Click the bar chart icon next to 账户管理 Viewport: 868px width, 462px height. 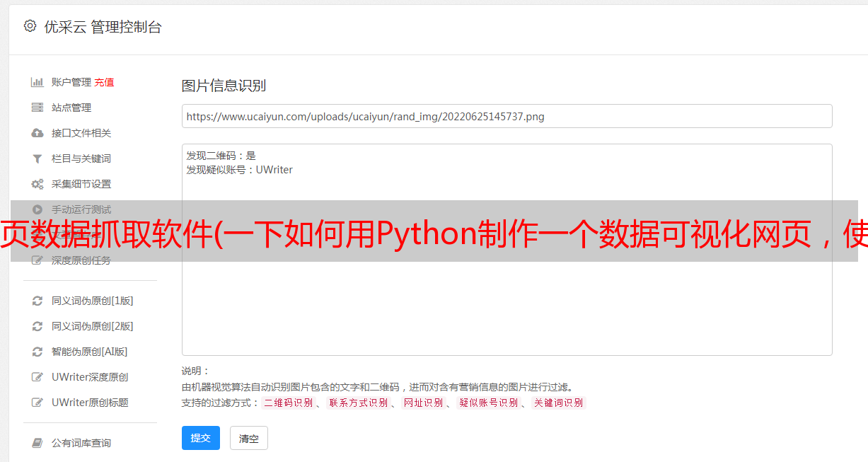pyautogui.click(x=37, y=82)
